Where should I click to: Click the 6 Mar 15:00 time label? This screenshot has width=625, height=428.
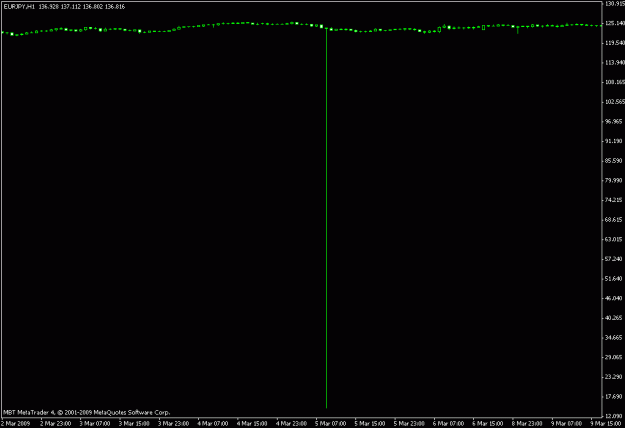(488, 423)
